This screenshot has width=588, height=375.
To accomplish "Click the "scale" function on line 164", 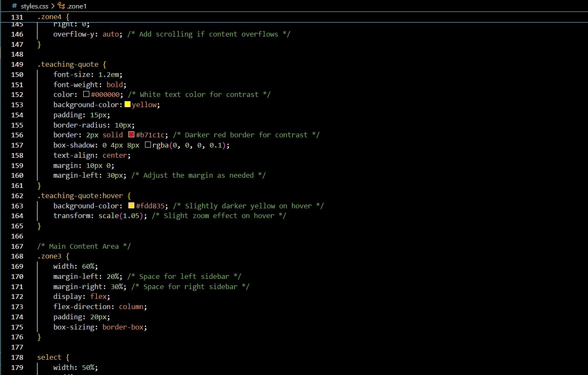I will click(x=109, y=216).
